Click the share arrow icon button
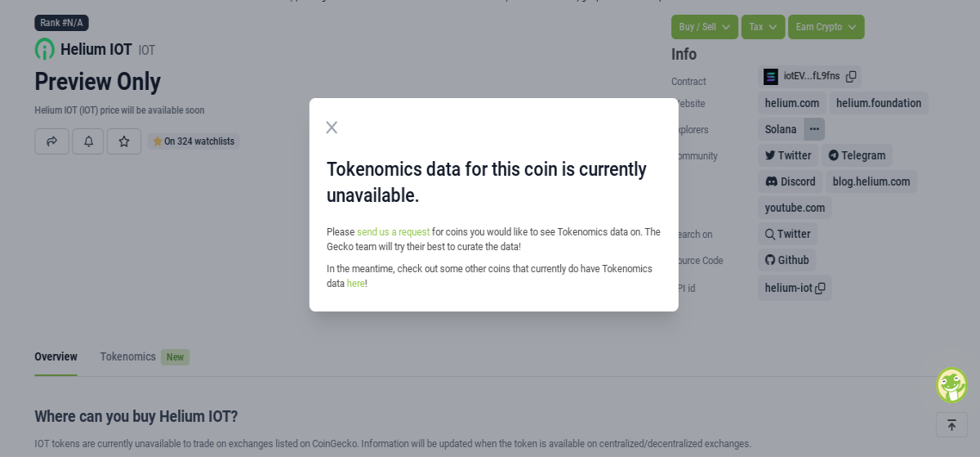 coord(51,141)
